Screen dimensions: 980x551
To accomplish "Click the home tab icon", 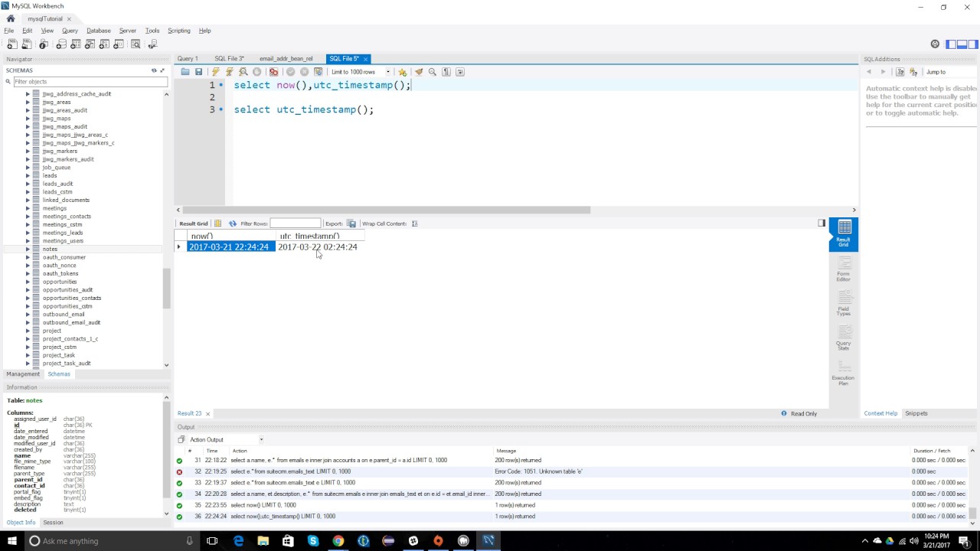I will (11, 18).
